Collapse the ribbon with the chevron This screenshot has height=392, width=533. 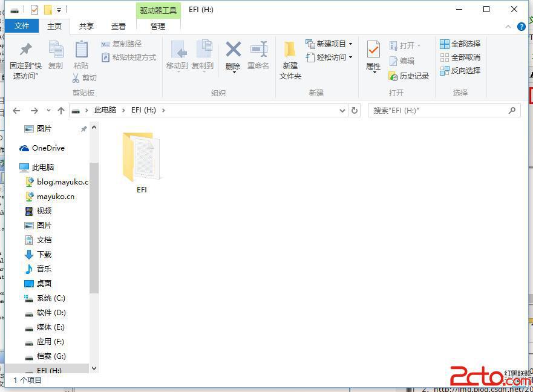point(508,27)
